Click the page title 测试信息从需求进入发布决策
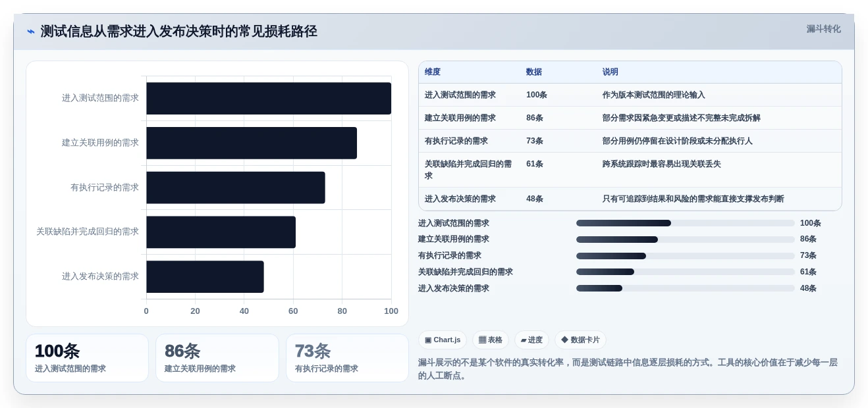This screenshot has width=868, height=408. (178, 32)
